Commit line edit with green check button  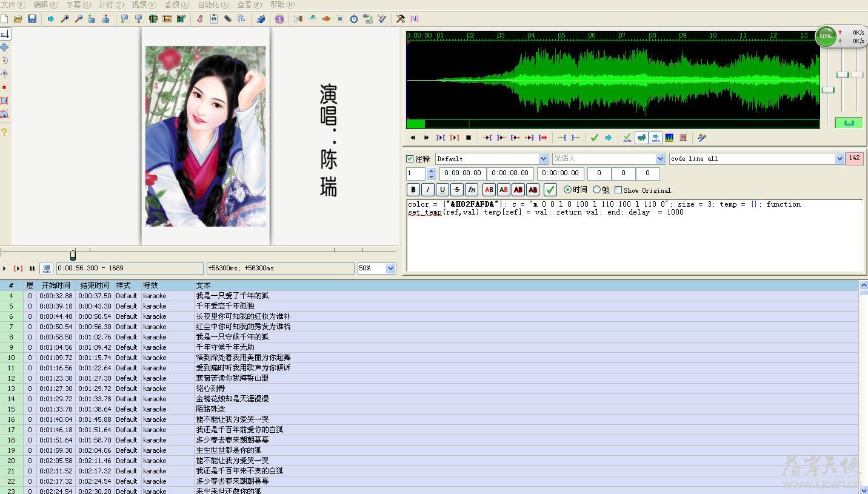pos(550,190)
